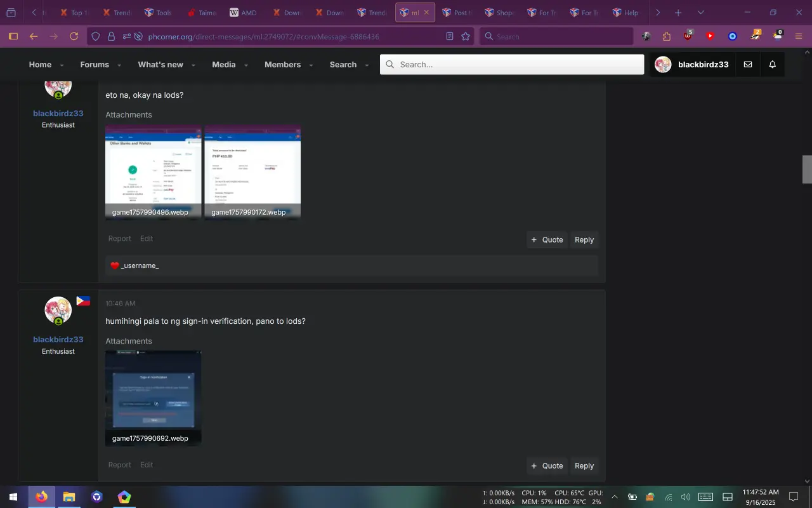Click the blackbirdz33 account avatar in navbar
The image size is (812, 508).
[x=663, y=64]
